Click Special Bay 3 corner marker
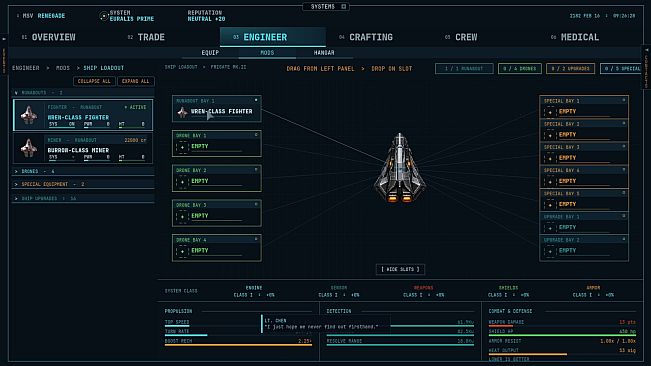 [x=624, y=146]
